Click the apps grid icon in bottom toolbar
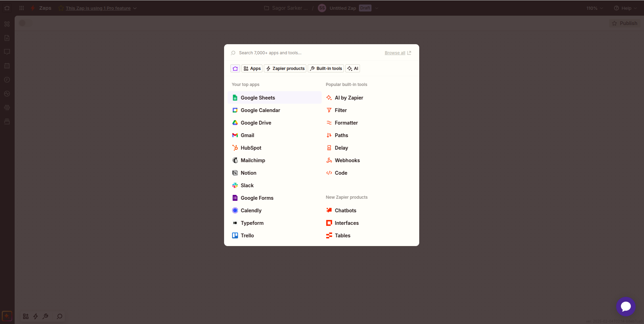The width and height of the screenshot is (644, 324). pos(26,316)
